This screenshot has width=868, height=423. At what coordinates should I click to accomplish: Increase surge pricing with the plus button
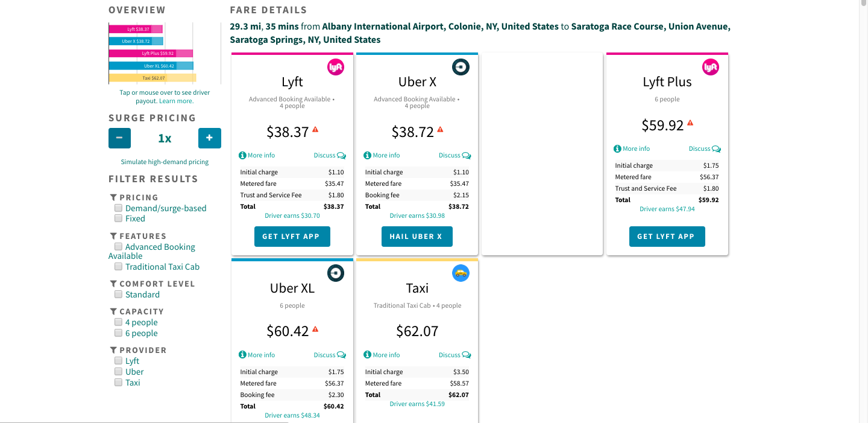click(x=209, y=138)
